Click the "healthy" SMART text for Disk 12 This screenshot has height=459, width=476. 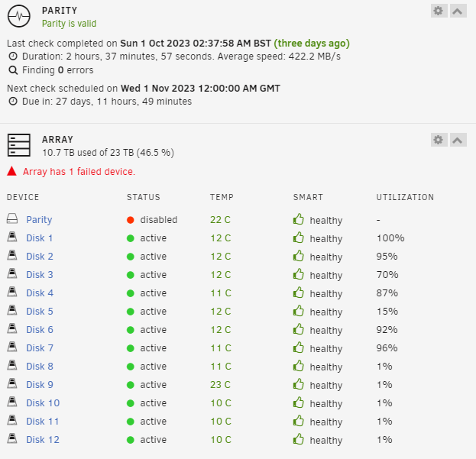(x=326, y=440)
